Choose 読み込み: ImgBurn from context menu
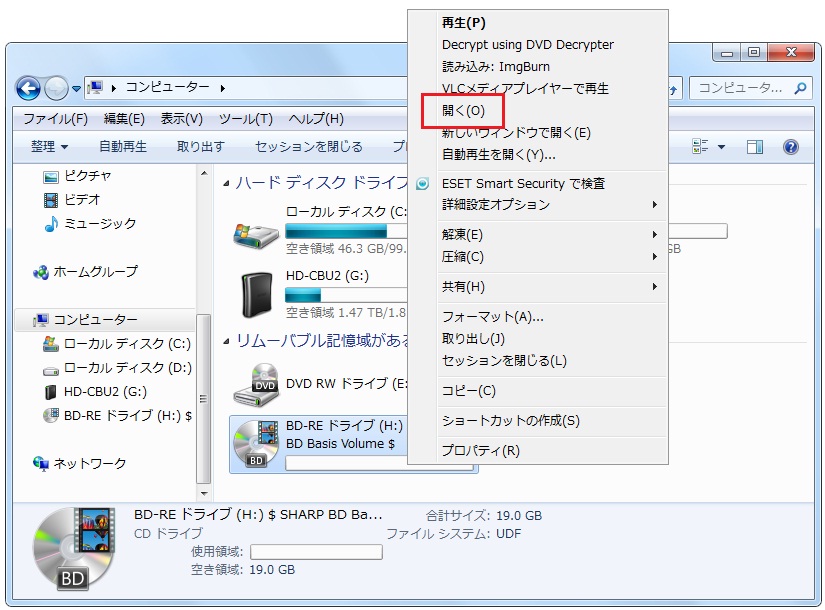The image size is (825, 610). point(496,67)
